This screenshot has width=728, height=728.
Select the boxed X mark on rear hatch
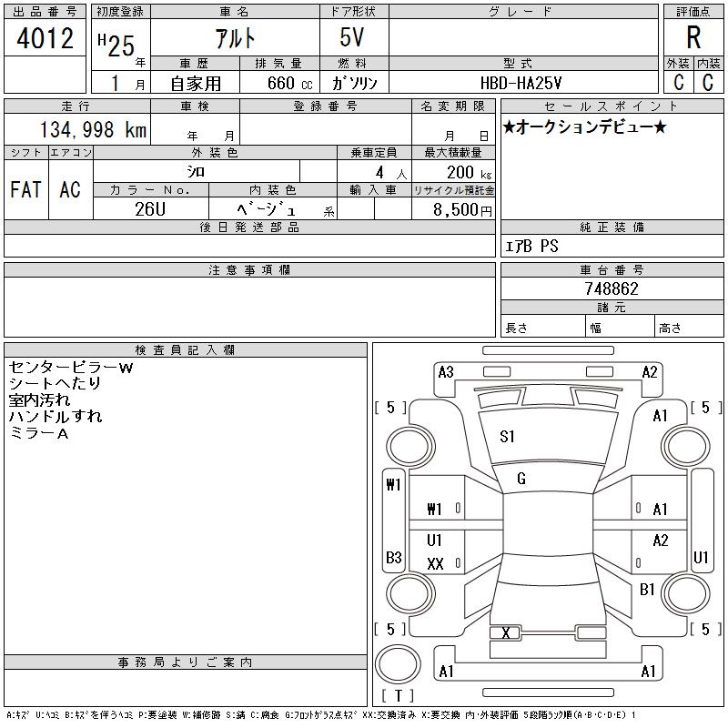(505, 633)
